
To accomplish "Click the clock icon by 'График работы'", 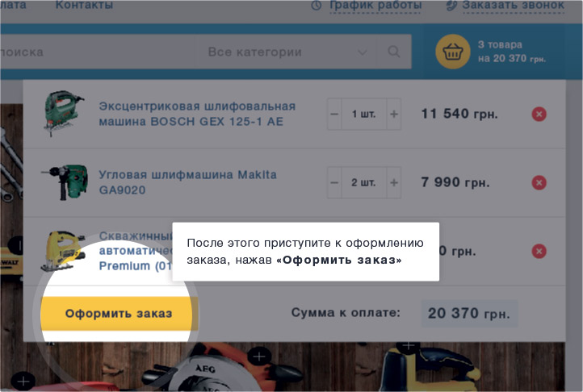I will pyautogui.click(x=316, y=5).
